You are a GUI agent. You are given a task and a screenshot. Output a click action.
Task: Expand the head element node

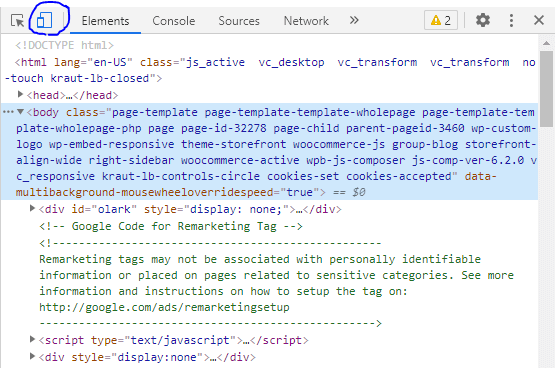point(21,94)
